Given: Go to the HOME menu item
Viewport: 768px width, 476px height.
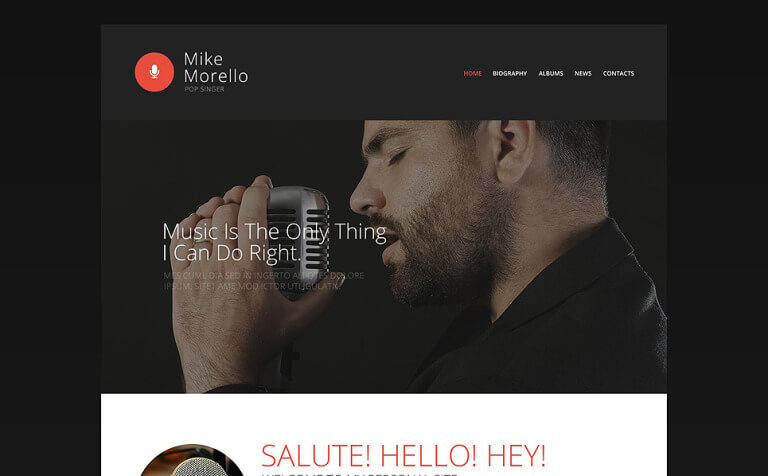Looking at the screenshot, I should [x=473, y=73].
